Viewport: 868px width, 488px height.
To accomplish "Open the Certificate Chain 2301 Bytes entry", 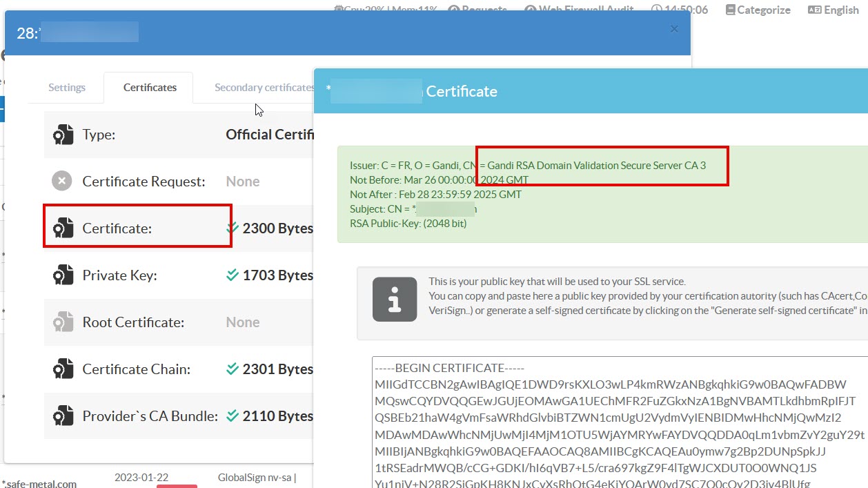I will (x=277, y=369).
